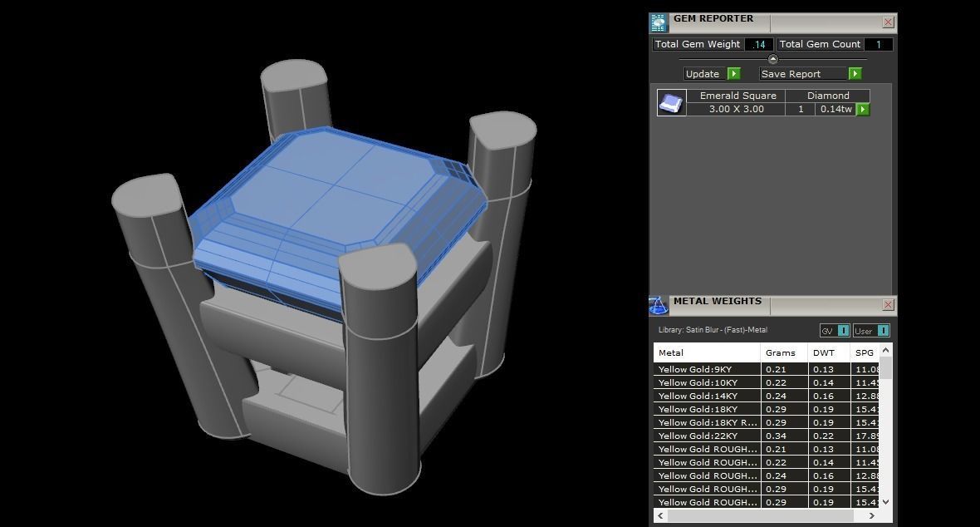Click the metal table scroll up arrow
The width and height of the screenshot is (980, 527).
click(x=885, y=351)
